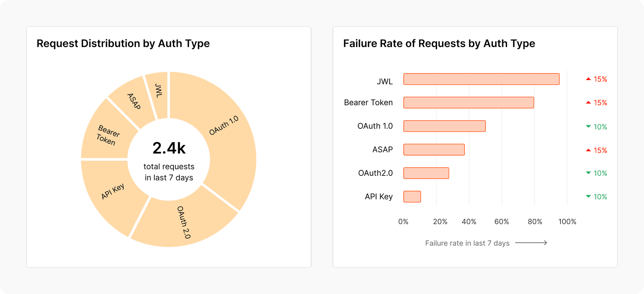Click the green down arrow in the API Key row
This screenshot has height=294, width=644.
(588, 197)
